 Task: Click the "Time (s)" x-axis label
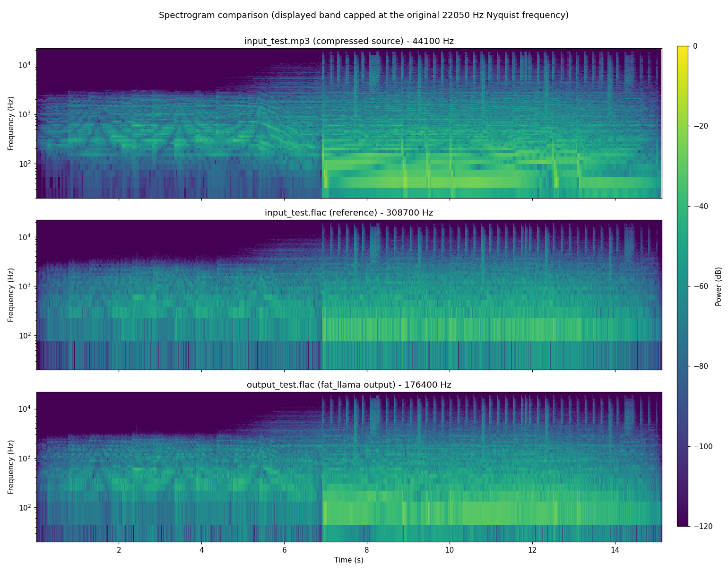tap(349, 560)
